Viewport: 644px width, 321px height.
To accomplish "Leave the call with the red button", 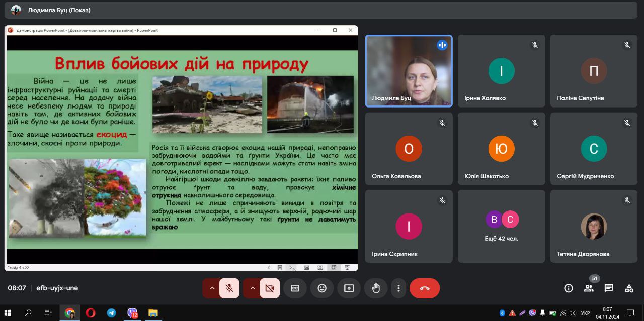I will 425,288.
